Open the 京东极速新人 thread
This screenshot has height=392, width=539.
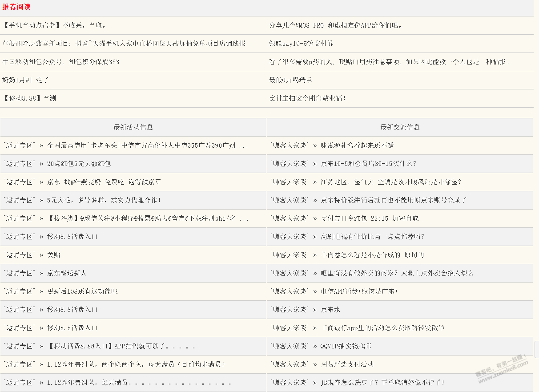[x=67, y=273]
